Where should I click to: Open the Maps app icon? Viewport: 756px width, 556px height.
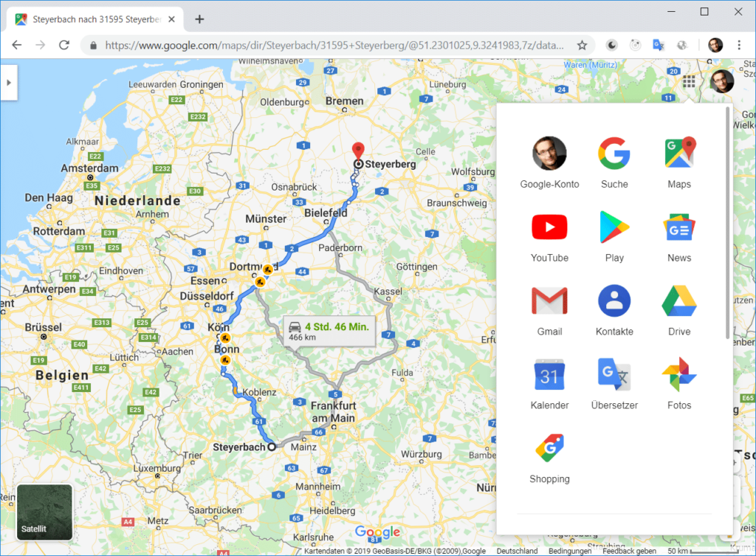[x=679, y=162]
